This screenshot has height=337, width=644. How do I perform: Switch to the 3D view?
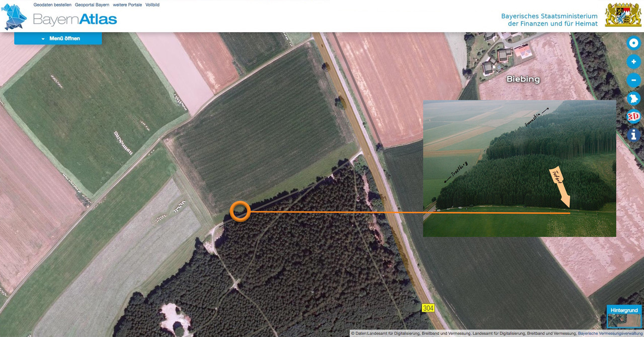(633, 117)
